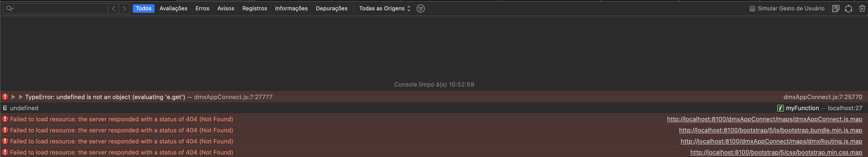
Task: Expand the second TypeError object triangle
Action: (x=21, y=97)
